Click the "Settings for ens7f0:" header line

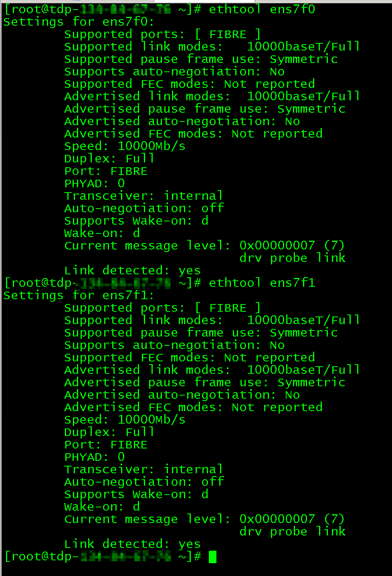(x=79, y=22)
